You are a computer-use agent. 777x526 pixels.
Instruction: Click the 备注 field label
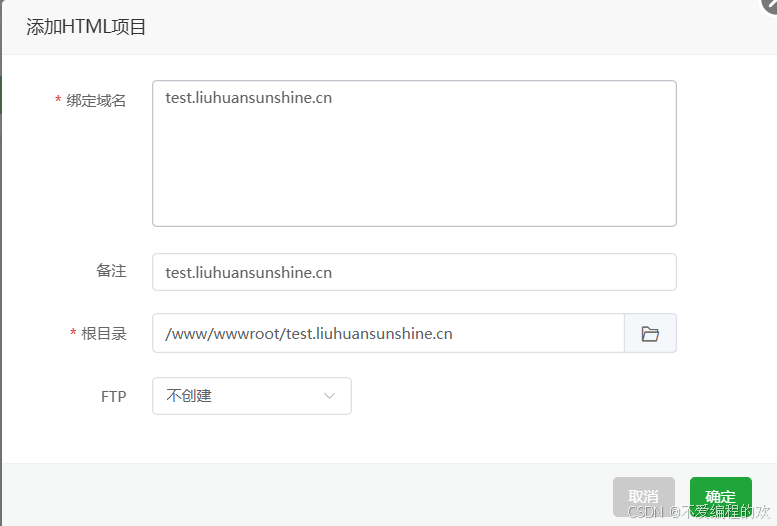pos(111,271)
